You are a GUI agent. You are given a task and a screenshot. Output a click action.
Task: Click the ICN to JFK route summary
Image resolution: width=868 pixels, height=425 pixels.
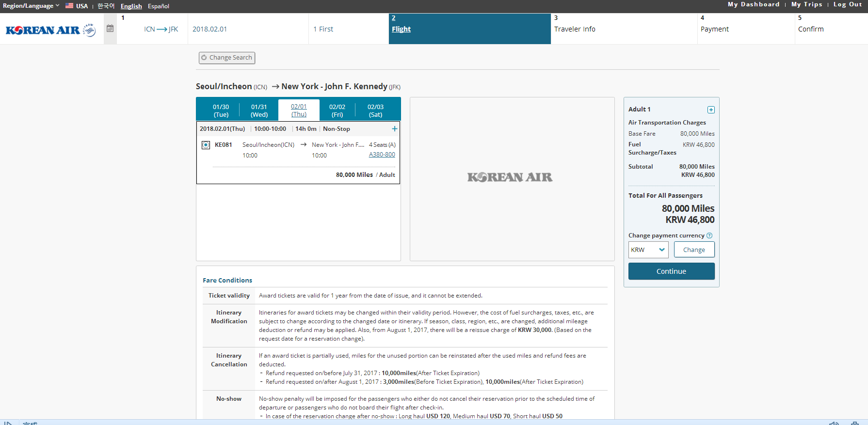click(161, 29)
